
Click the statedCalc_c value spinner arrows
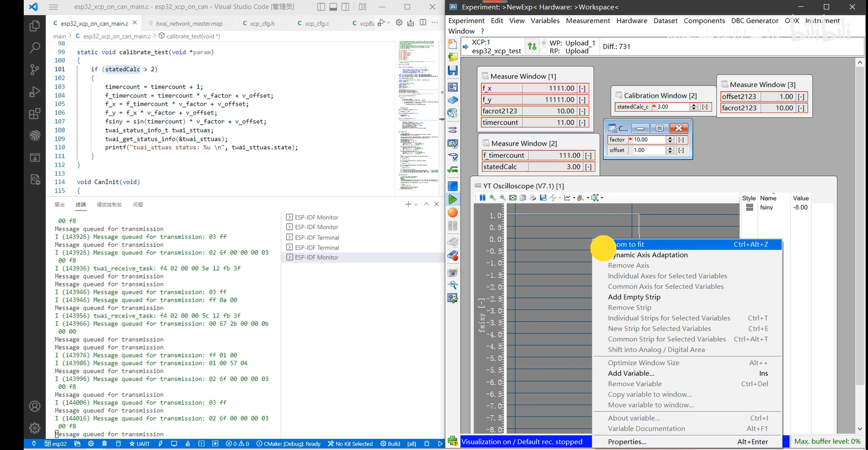click(x=694, y=107)
